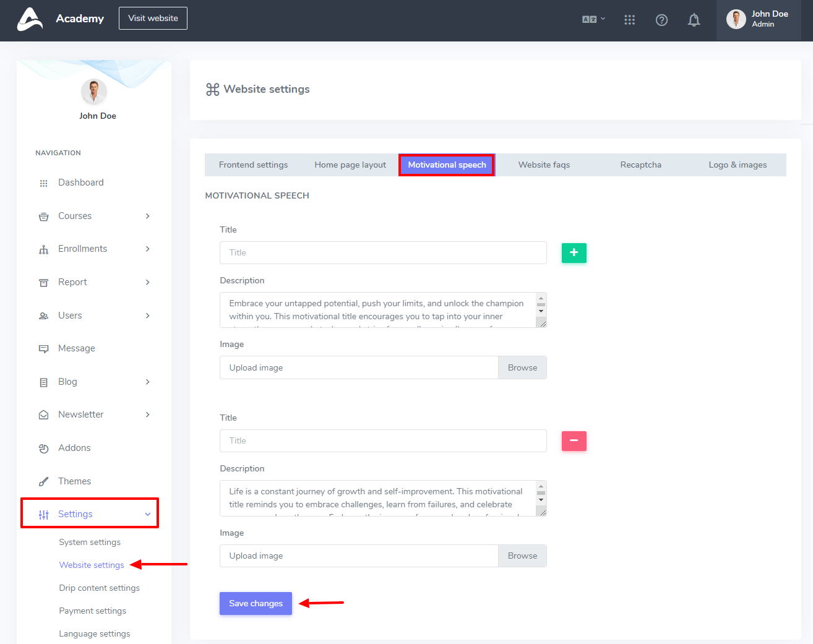Switch to the Frontend settings tab
This screenshot has width=813, height=644.
pyautogui.click(x=253, y=165)
